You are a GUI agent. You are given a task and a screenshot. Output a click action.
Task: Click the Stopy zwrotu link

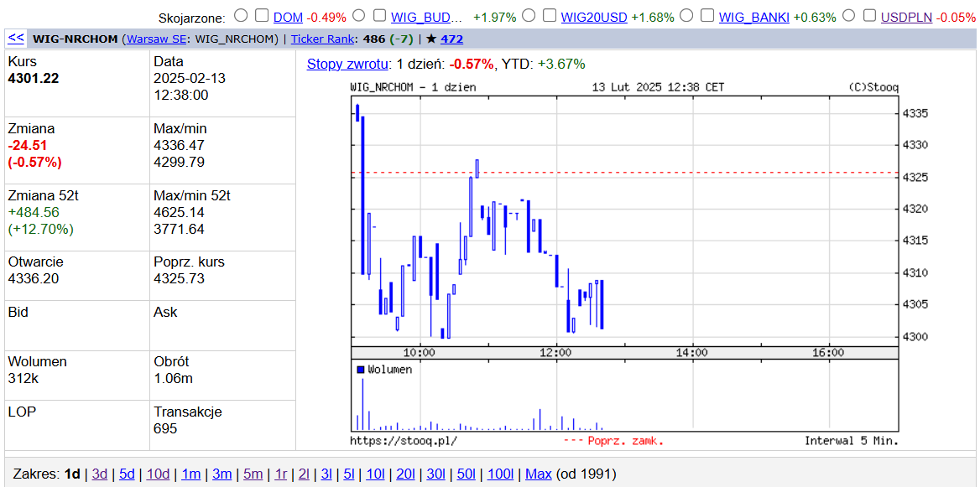click(x=347, y=64)
